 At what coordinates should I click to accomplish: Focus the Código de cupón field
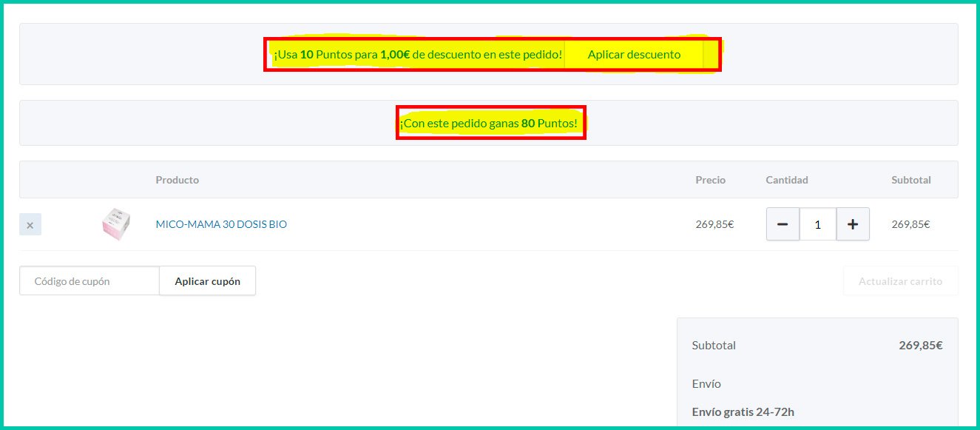(89, 281)
